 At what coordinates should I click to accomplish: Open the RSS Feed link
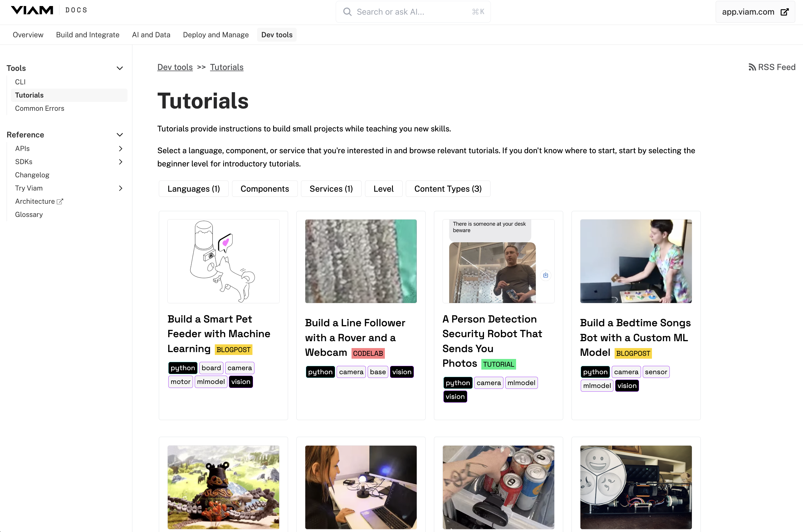point(772,67)
